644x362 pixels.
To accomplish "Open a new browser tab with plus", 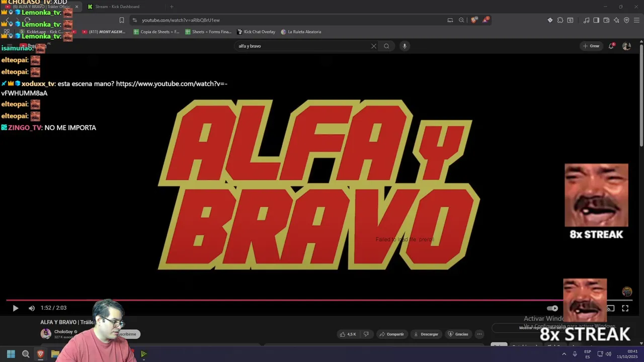I will (x=172, y=7).
